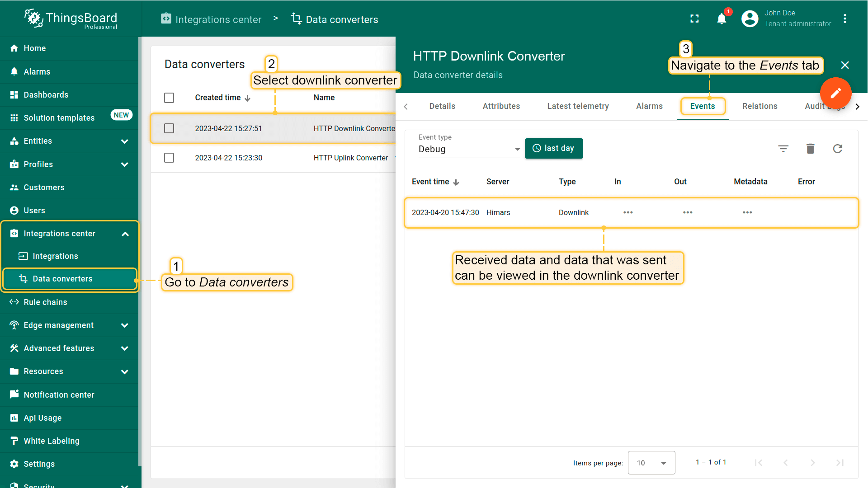Switch to the Relations tab
868x488 pixels.
pos(759,106)
